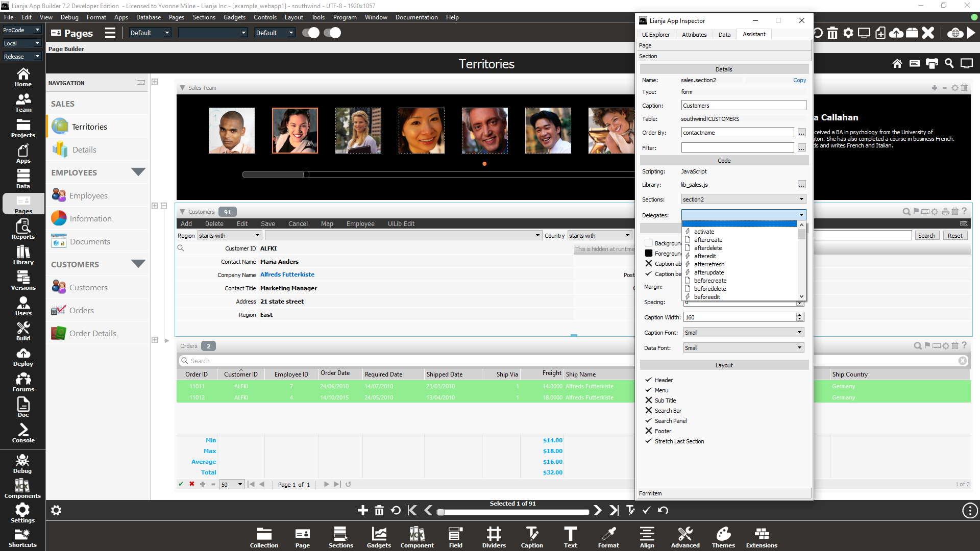This screenshot has height=551, width=980.
Task: Click the Extensions icon in bottom toolbar
Action: tap(762, 537)
